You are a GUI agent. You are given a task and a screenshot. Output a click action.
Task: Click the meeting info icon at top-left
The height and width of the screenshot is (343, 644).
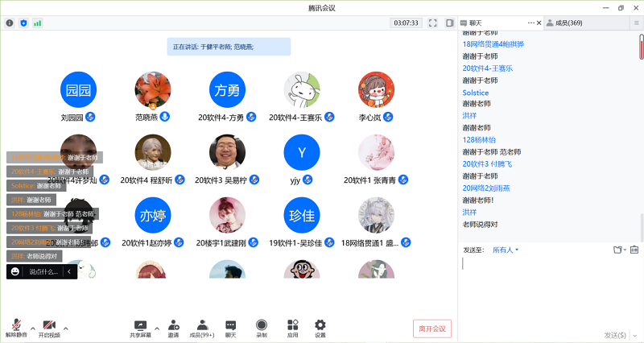click(10, 23)
